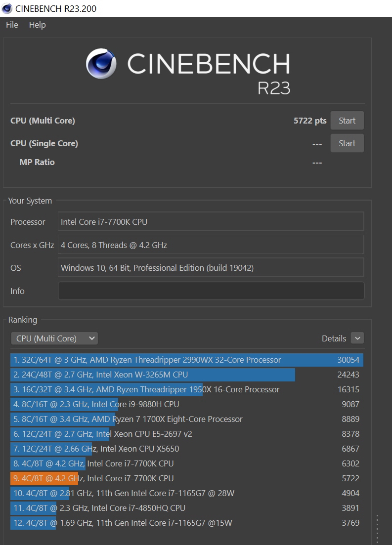Open the Help menu
Viewport: 392px width, 545px height.
(37, 25)
